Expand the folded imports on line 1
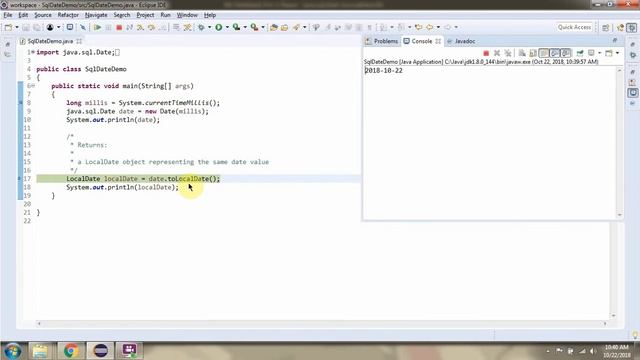Viewport: 640px width, 360px height. click(33, 52)
